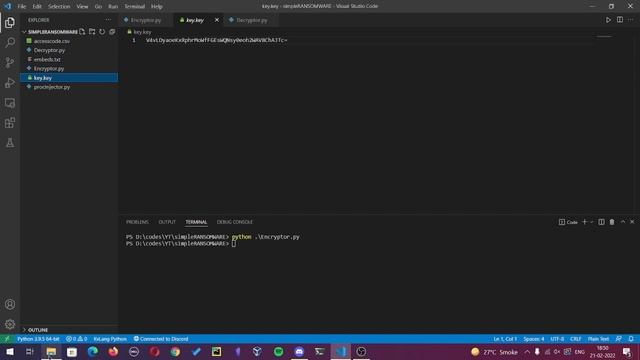The height and width of the screenshot is (360, 640).
Task: Open the Manage gear settings menu
Action: 10,324
